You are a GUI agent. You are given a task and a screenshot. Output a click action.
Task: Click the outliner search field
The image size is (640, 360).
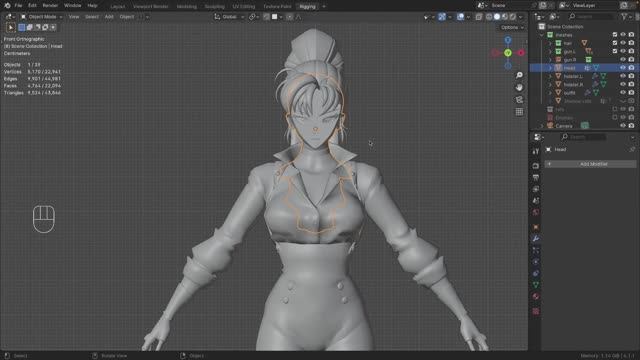point(591,17)
